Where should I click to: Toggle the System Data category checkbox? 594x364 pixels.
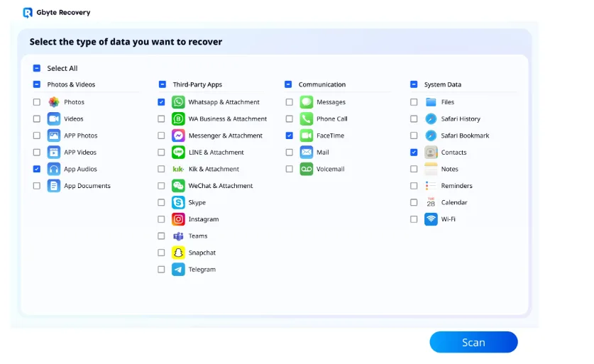coord(414,84)
